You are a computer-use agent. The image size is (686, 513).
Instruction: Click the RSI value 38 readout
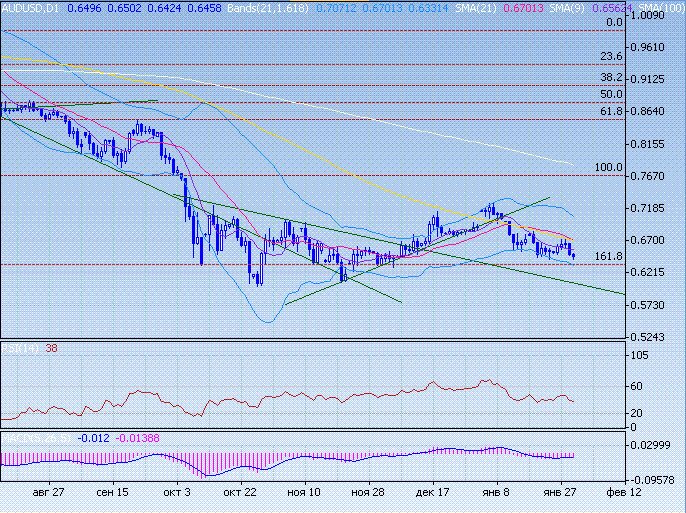click(x=51, y=349)
